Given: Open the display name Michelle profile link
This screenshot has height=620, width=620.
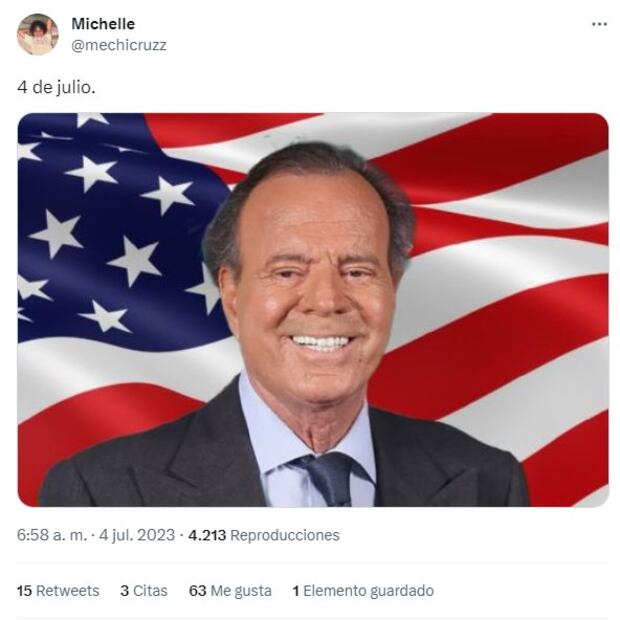Looking at the screenshot, I should coord(103,24).
